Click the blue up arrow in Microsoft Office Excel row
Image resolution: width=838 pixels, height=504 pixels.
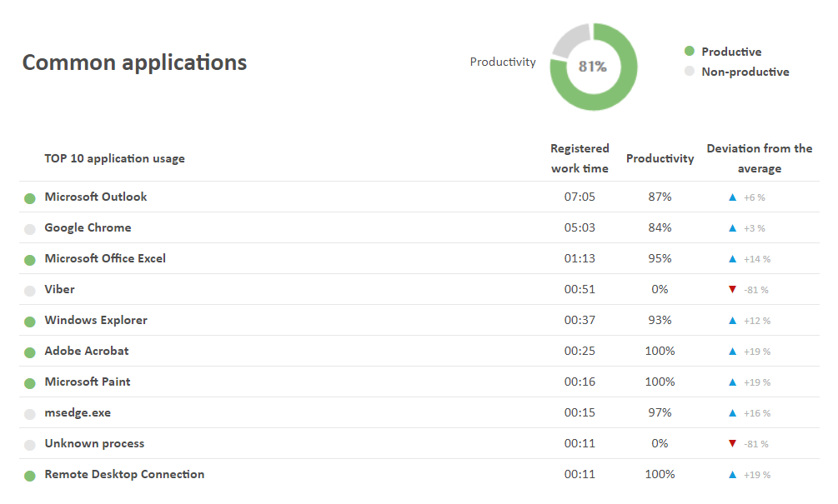732,259
